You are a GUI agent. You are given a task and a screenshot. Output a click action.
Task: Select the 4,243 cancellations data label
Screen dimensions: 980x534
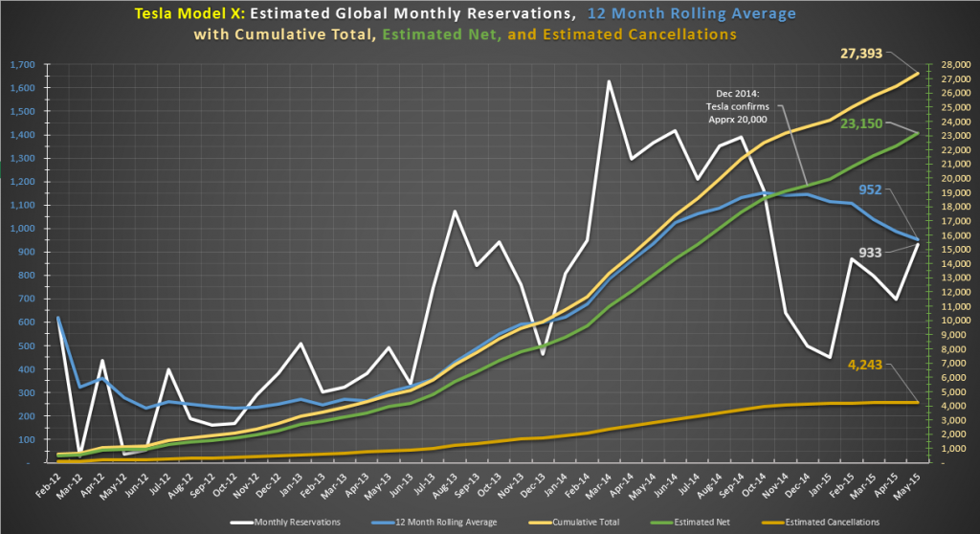[x=865, y=365]
